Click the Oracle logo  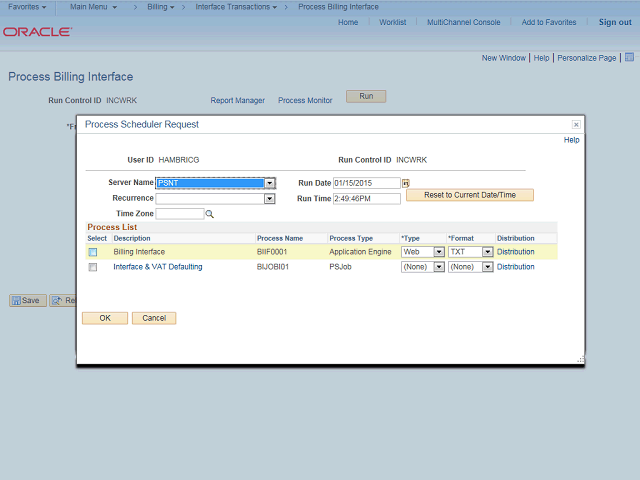click(37, 32)
